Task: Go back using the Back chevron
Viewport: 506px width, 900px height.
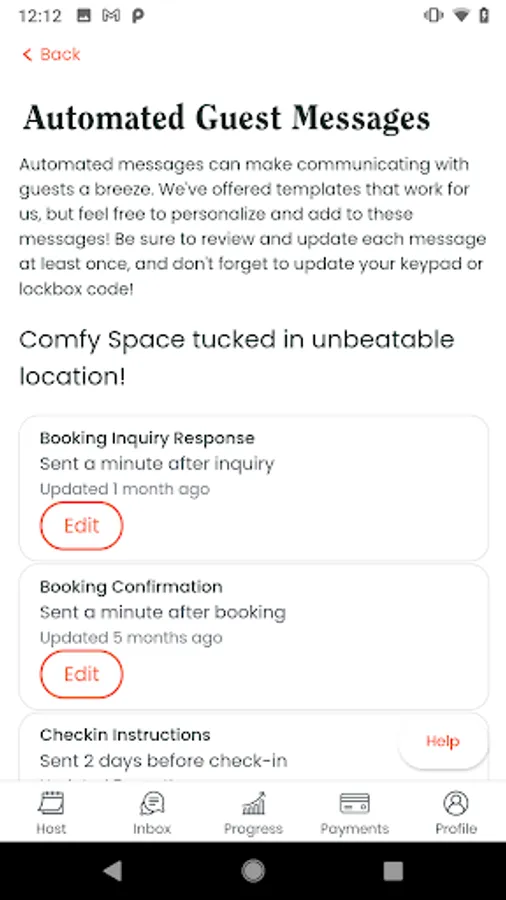Action: pyautogui.click(x=26, y=55)
